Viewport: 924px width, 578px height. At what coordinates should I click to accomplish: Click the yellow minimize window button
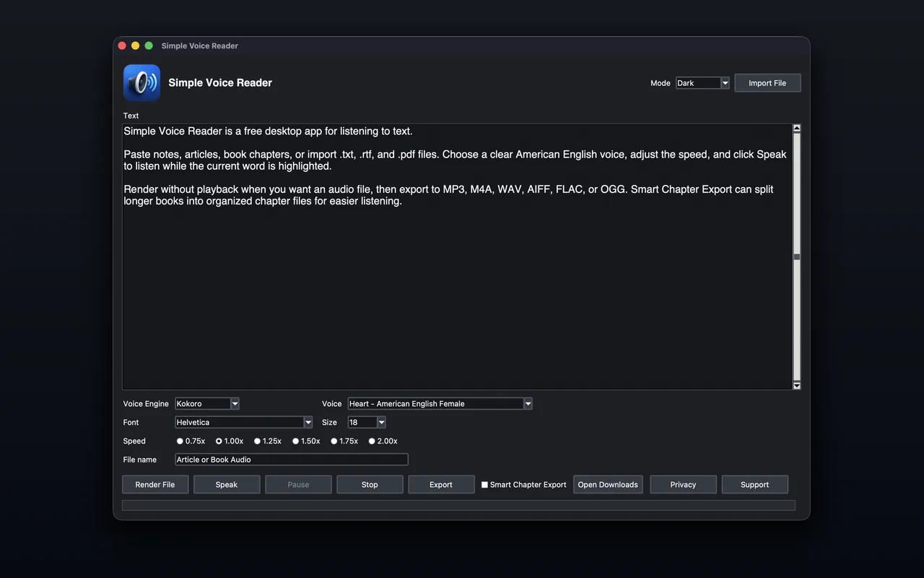[x=135, y=46]
